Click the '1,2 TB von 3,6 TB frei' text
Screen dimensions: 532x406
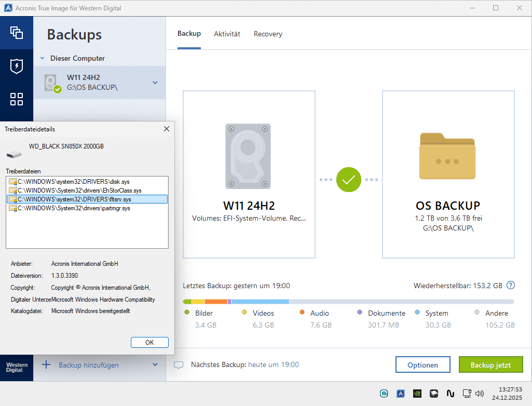coord(448,218)
